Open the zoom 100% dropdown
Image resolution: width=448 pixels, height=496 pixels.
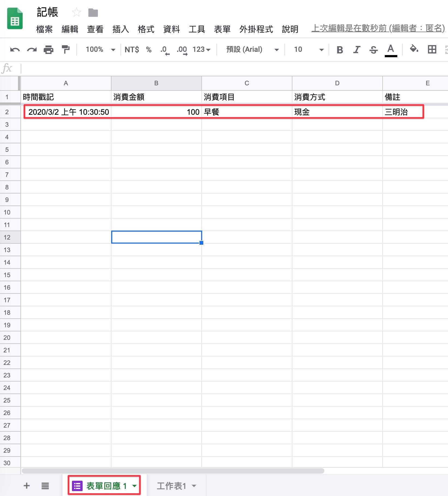(101, 50)
